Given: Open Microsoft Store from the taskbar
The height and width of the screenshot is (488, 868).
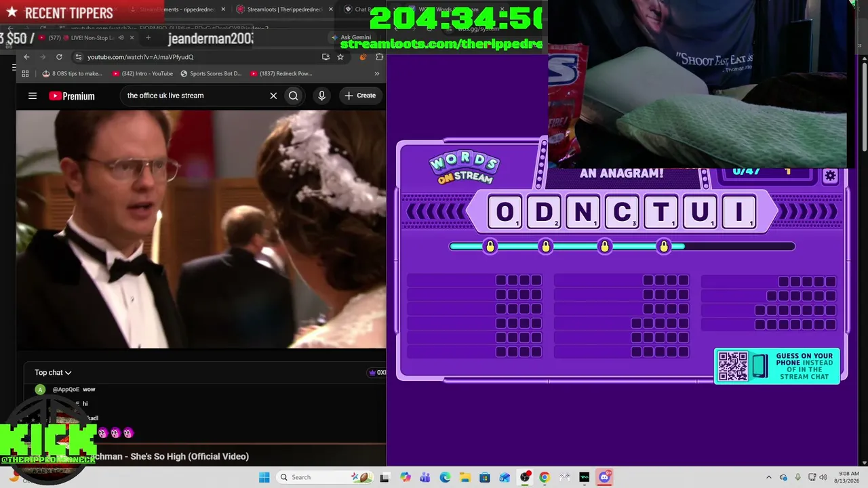Looking at the screenshot, I should [x=485, y=477].
